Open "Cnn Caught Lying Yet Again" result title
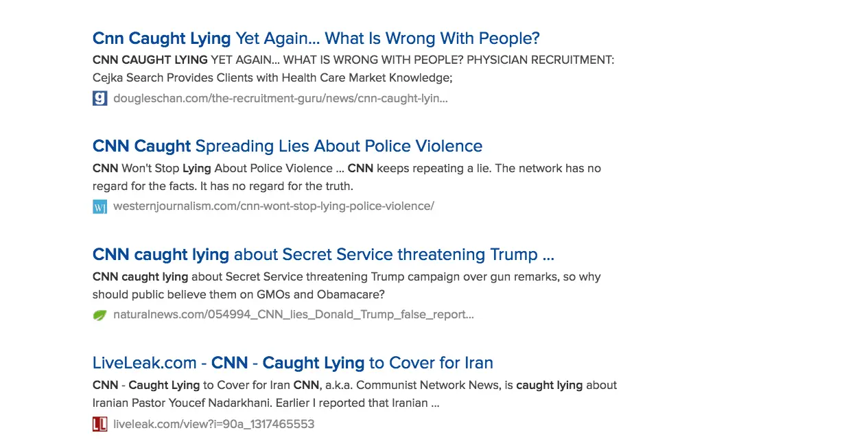This screenshot has height=448, width=868. coord(316,38)
